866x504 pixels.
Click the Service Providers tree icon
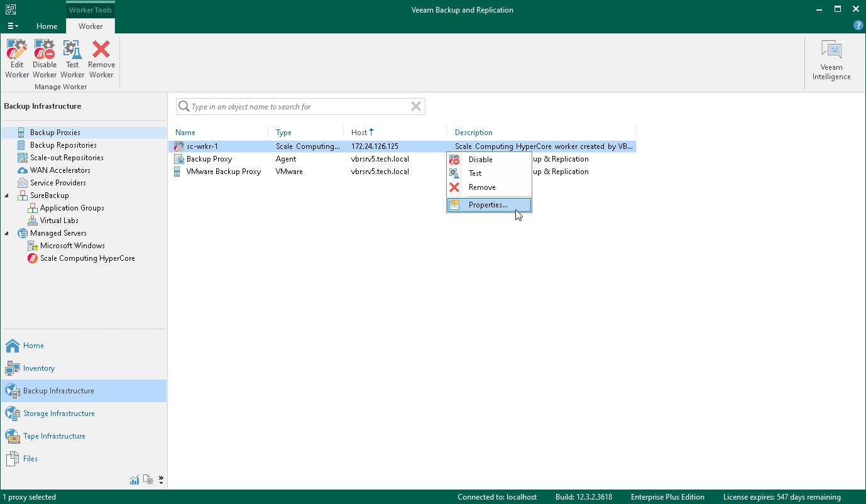tap(22, 183)
